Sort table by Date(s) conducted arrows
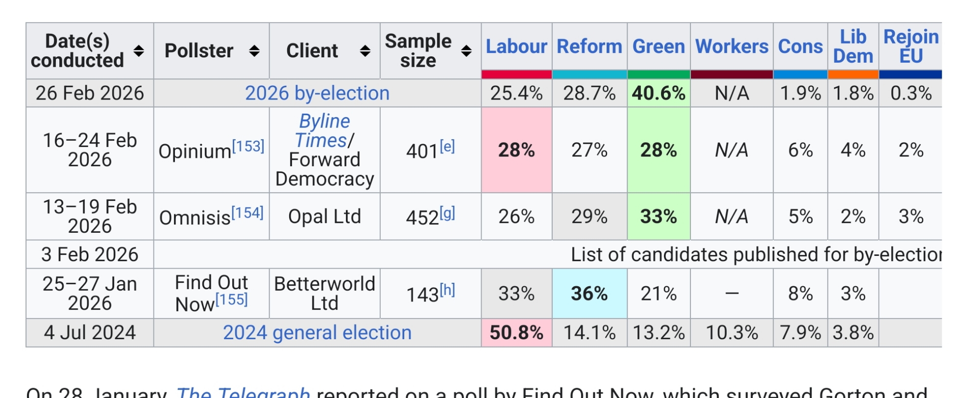Screen dimensions: 980x398 click(x=139, y=51)
